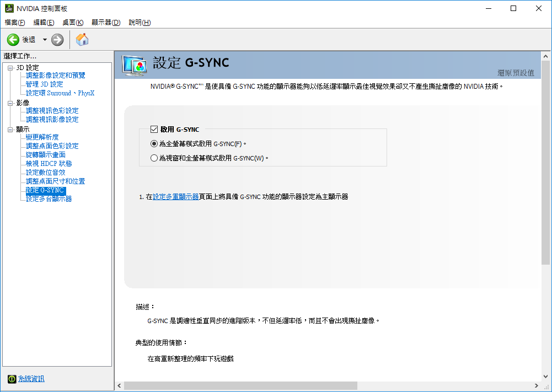Select 為視窗和全螢幕模式啟用 G-SYNC radio option

(x=154, y=158)
